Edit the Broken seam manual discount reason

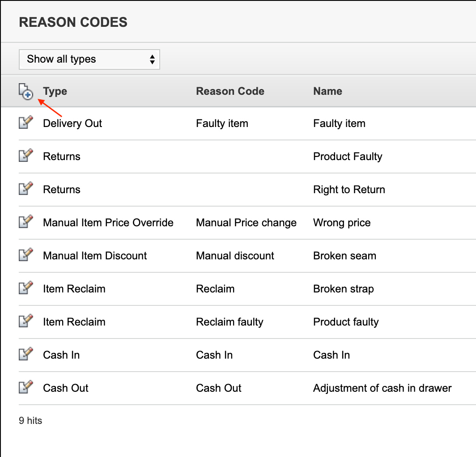click(26, 254)
